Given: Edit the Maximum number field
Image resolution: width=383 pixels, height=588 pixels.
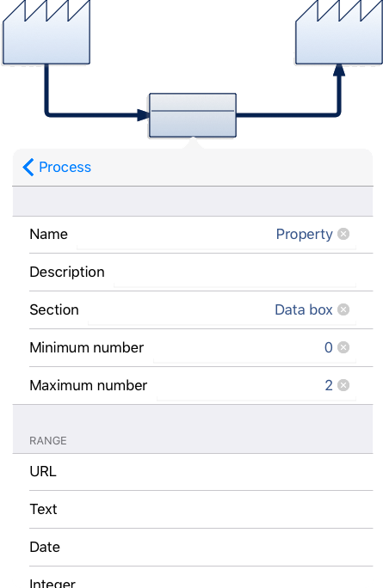Looking at the screenshot, I should (256, 386).
